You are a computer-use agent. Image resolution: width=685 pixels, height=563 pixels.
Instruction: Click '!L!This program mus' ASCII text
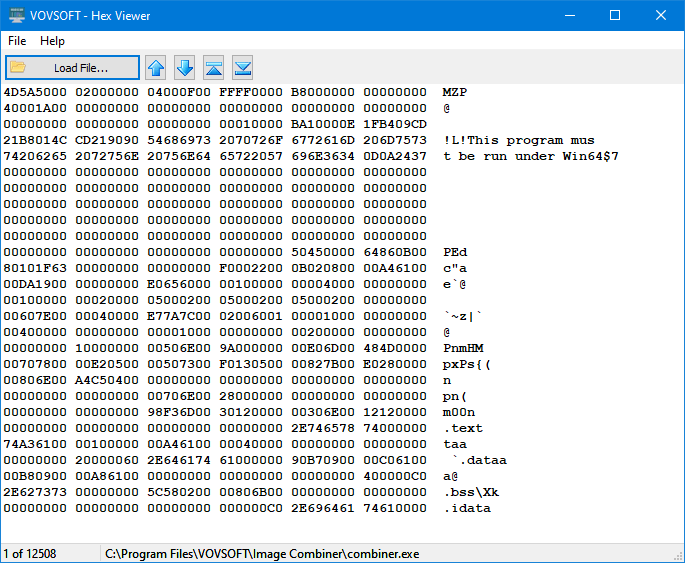pos(519,140)
